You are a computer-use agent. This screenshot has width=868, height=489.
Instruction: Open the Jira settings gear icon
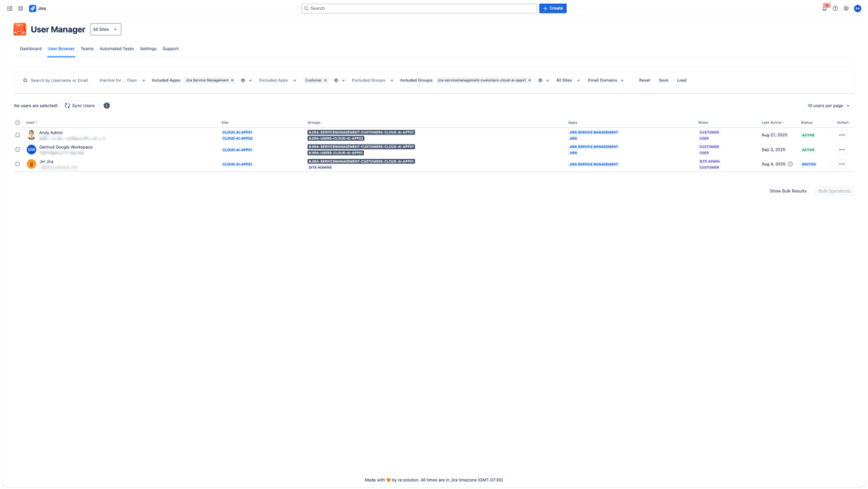[846, 8]
